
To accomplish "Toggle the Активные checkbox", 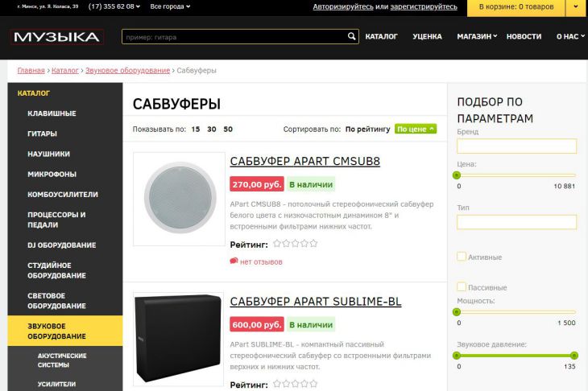I will tap(462, 257).
